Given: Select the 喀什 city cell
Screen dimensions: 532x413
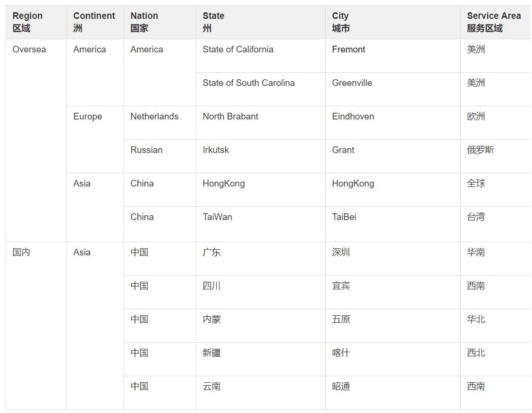Looking at the screenshot, I should point(393,359).
